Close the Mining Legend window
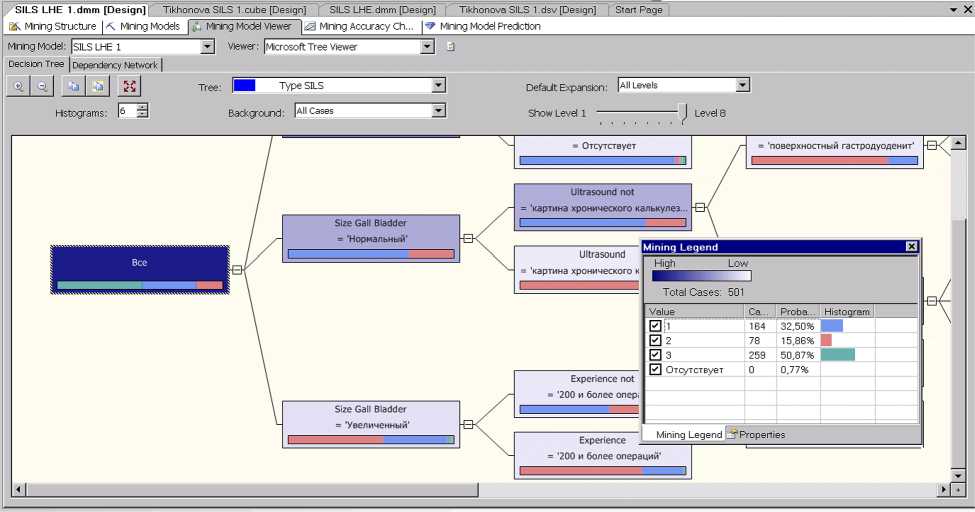The image size is (975, 512). (912, 246)
